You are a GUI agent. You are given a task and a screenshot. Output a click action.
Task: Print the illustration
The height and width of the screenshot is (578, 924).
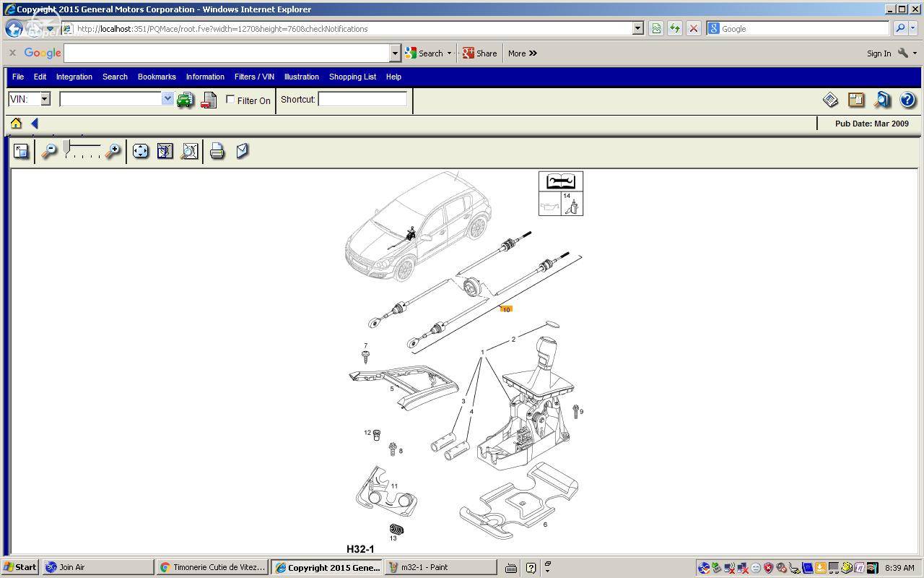coord(217,151)
